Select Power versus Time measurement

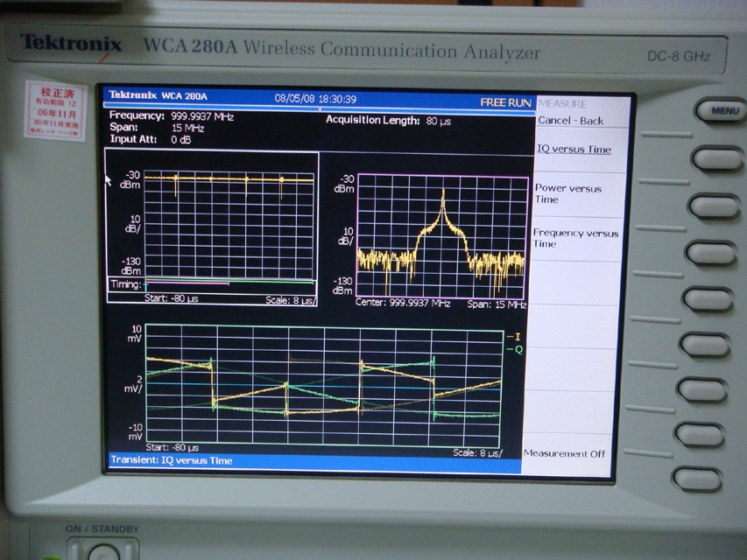pos(567,193)
